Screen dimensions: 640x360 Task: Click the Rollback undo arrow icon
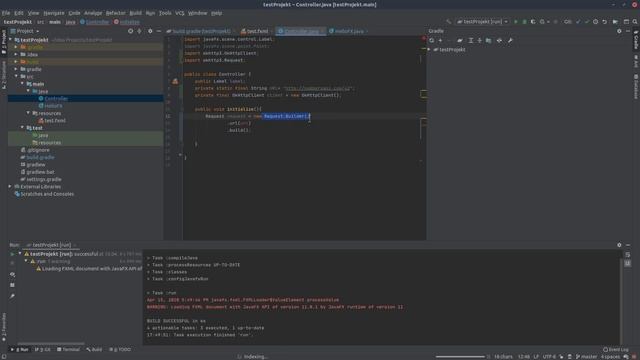(x=604, y=22)
